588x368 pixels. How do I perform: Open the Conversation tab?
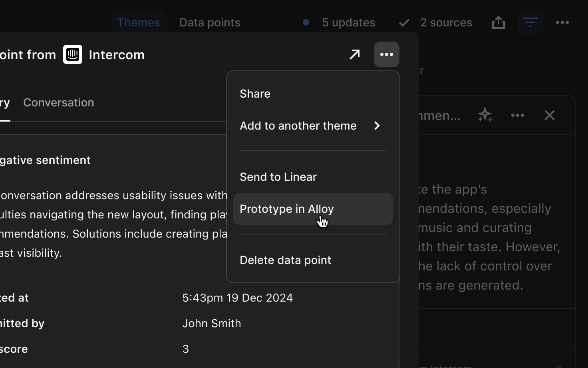point(59,102)
